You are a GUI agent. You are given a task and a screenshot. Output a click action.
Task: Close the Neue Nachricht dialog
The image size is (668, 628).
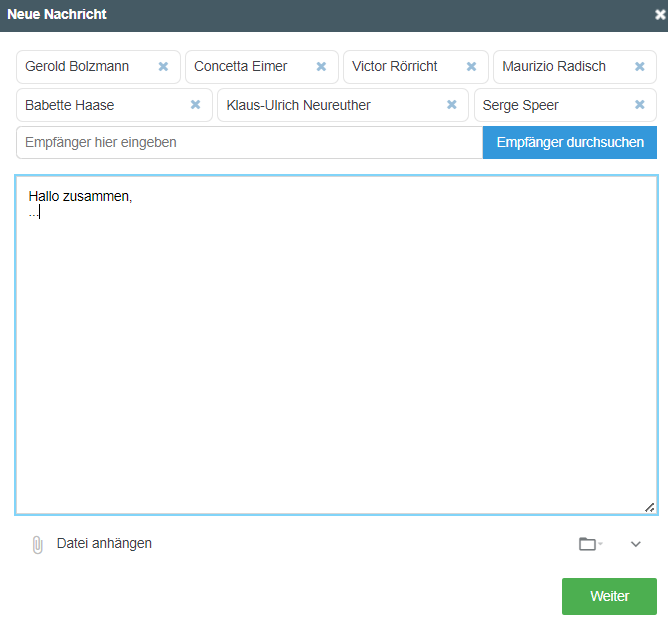pos(660,15)
